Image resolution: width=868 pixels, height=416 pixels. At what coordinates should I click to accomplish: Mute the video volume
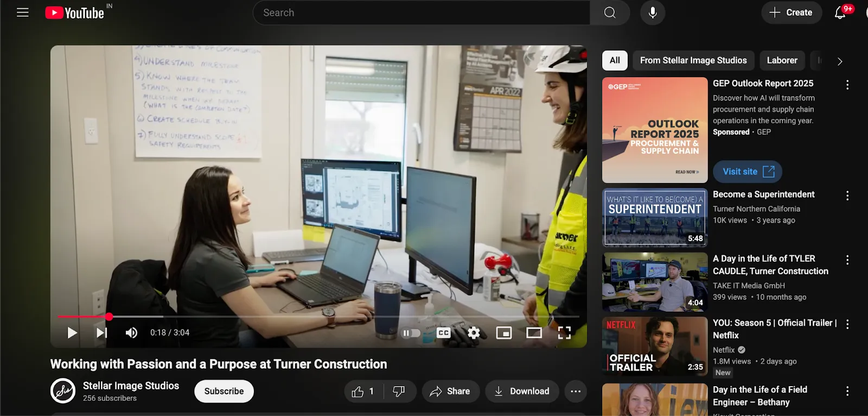click(131, 332)
